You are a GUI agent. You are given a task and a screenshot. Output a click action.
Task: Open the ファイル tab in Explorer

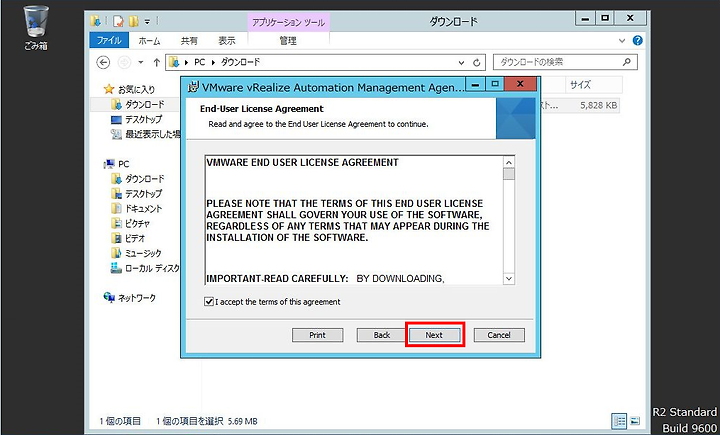[x=109, y=40]
